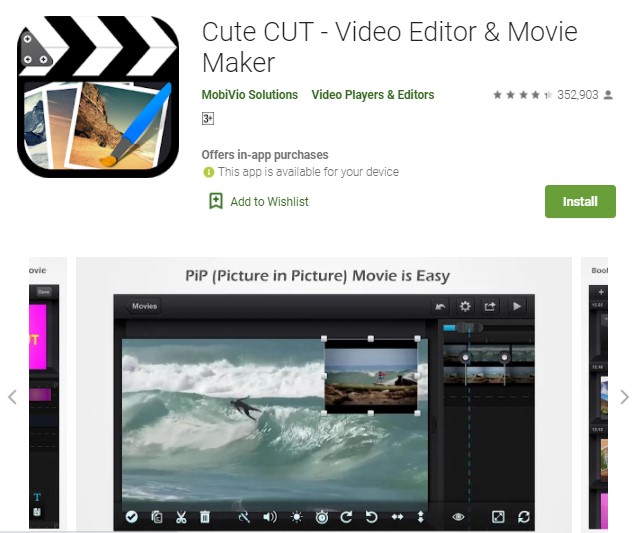Screen dimensions: 642x533
Task: Click the Done button in left screenshot
Action: (x=44, y=292)
